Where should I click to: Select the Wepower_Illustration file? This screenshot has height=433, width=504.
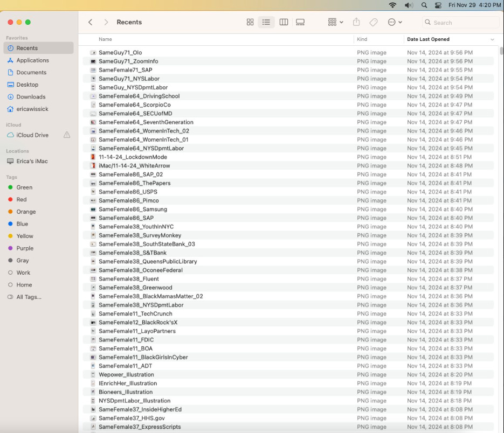288,374
